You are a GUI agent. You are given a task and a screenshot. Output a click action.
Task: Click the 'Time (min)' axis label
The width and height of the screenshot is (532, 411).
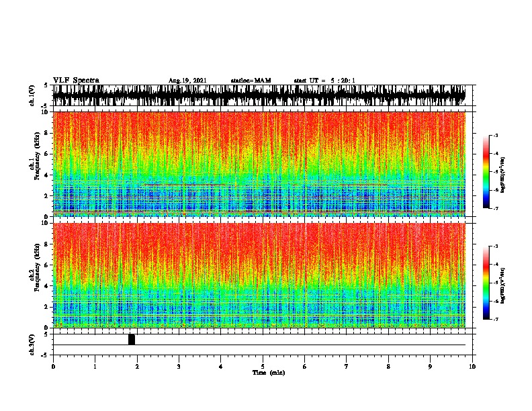269,373
